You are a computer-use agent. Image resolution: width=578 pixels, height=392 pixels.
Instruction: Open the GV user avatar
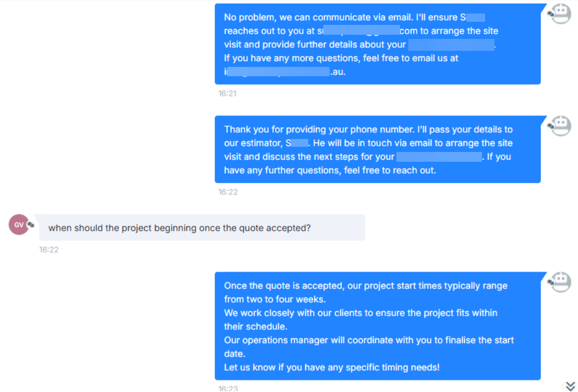[19, 225]
